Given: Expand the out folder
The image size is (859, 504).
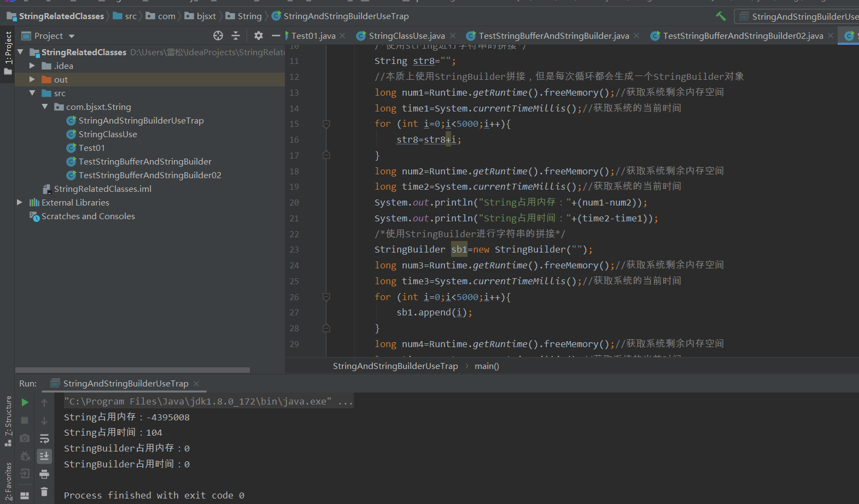Looking at the screenshot, I should tap(32, 79).
